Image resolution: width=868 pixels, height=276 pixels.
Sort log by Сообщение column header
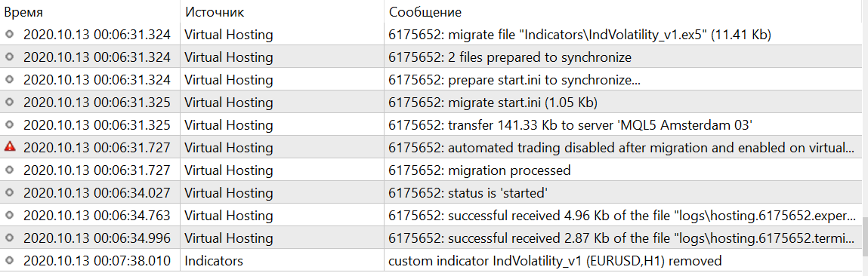(x=425, y=11)
